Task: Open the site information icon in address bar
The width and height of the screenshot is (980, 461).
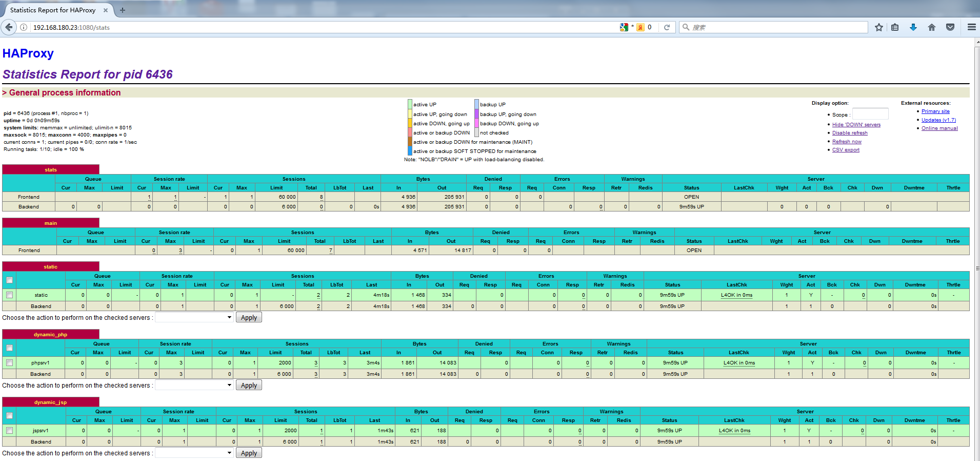Action: (24, 27)
